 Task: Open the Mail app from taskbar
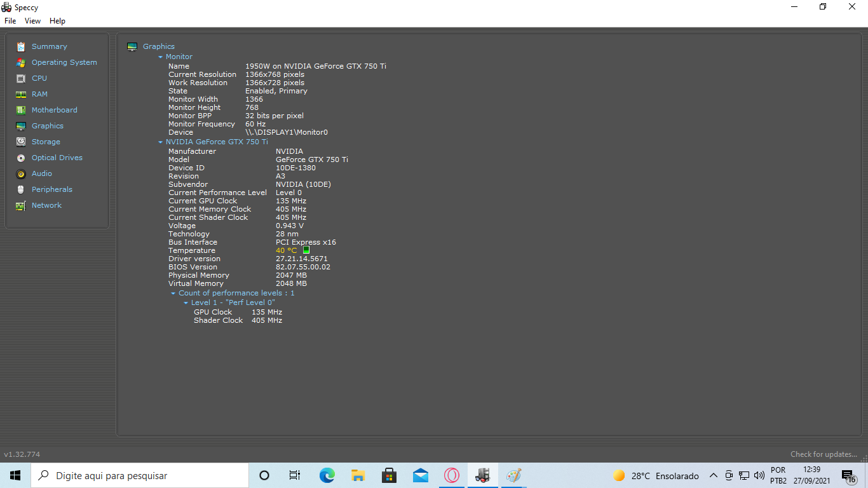point(420,475)
